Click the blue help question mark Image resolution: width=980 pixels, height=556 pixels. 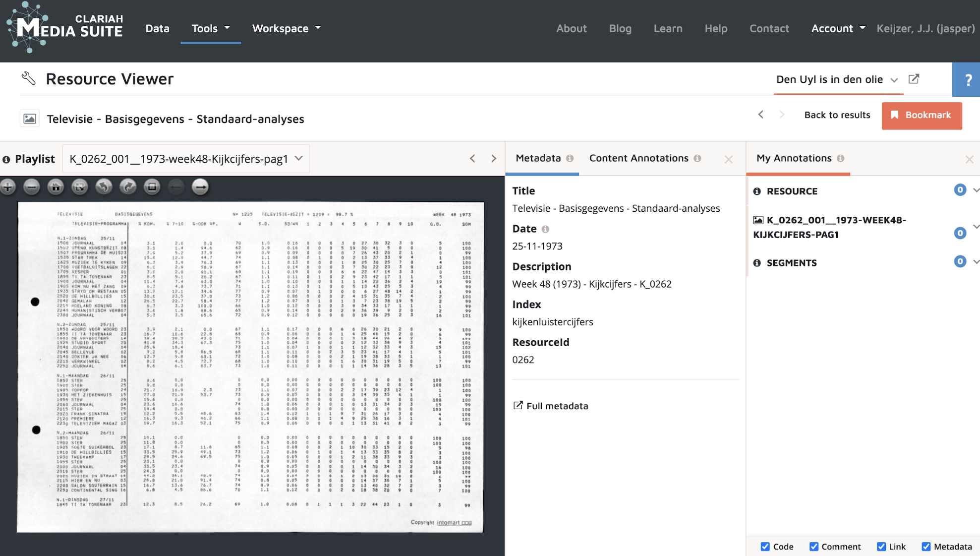point(967,79)
